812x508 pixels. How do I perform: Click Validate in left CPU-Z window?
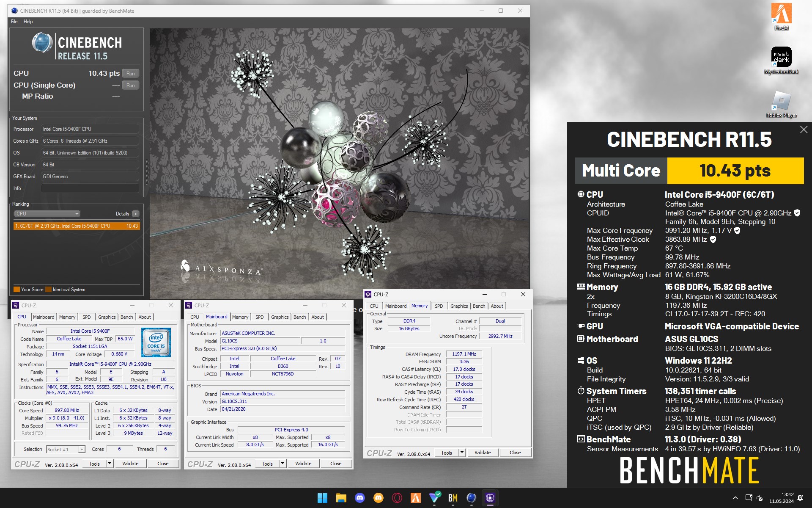pyautogui.click(x=130, y=464)
